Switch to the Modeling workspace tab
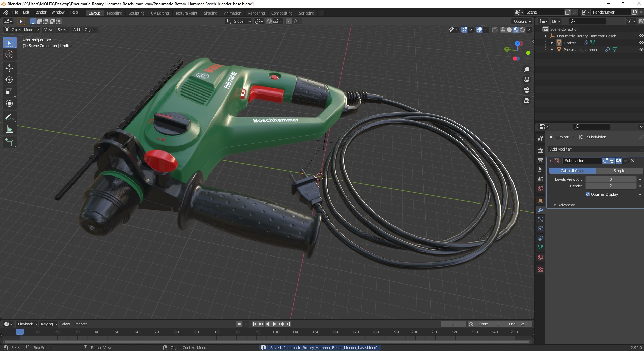The width and height of the screenshot is (644, 351). 114,13
